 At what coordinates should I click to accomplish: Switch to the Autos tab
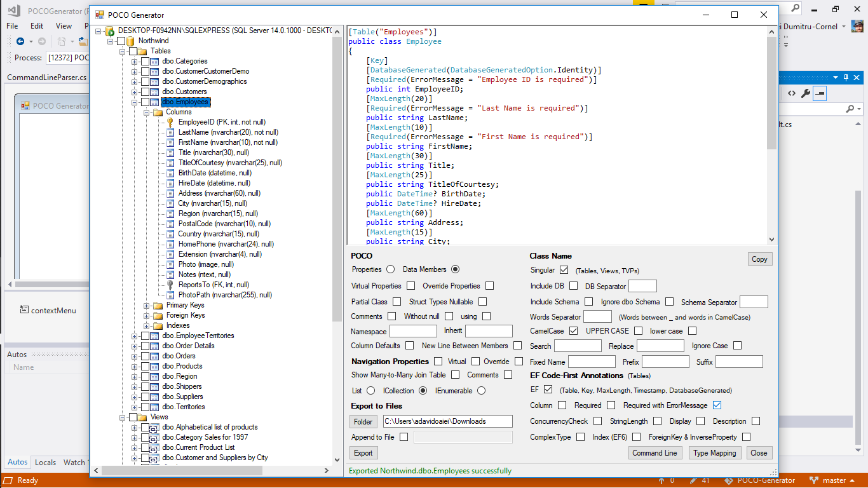(18, 462)
